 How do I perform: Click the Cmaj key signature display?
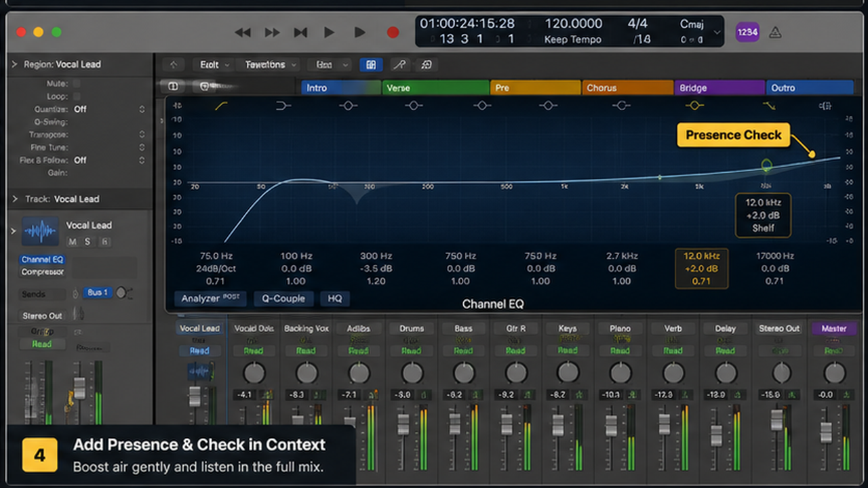692,24
